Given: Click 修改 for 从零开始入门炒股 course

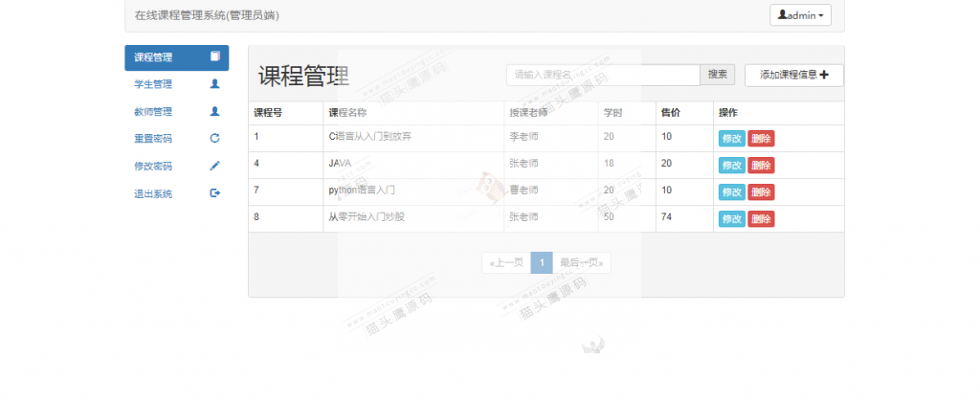Looking at the screenshot, I should (732, 219).
